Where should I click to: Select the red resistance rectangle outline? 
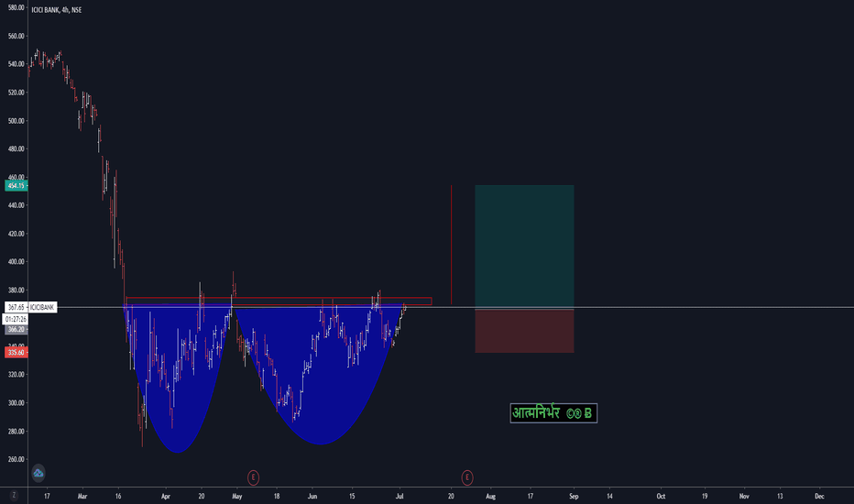coord(279,301)
